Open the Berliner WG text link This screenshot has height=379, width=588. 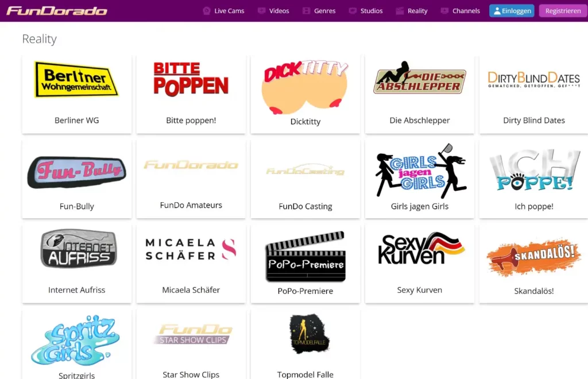pos(76,121)
